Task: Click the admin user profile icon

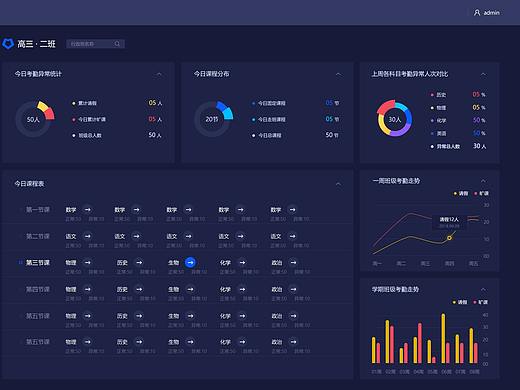Action: coord(477,13)
